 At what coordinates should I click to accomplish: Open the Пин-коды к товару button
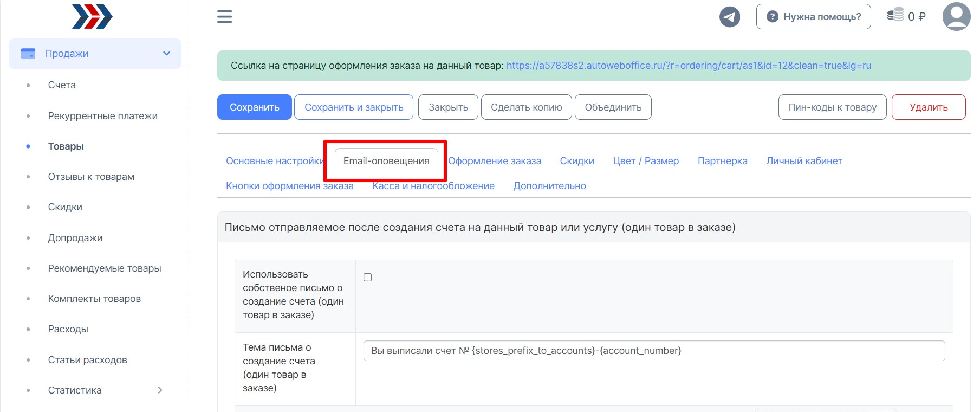pyautogui.click(x=832, y=107)
